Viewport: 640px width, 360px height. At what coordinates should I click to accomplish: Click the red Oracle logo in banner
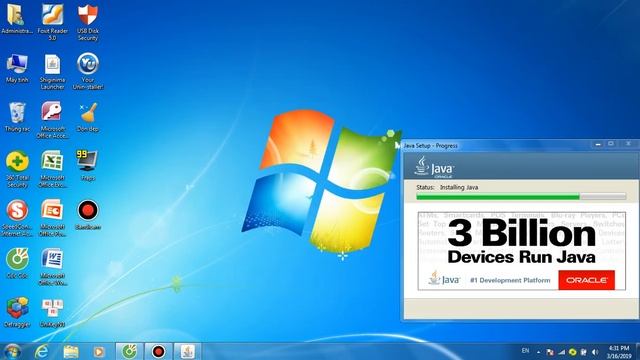587,280
